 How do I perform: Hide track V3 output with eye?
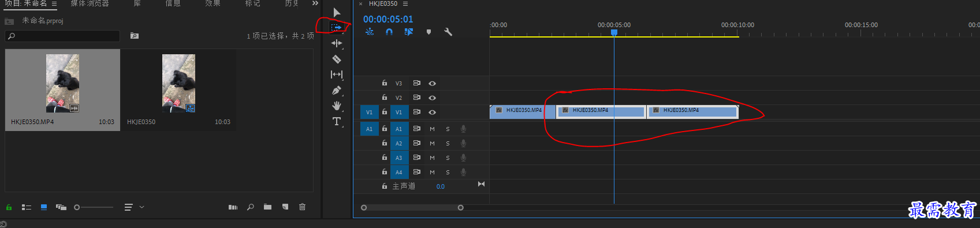(432, 83)
